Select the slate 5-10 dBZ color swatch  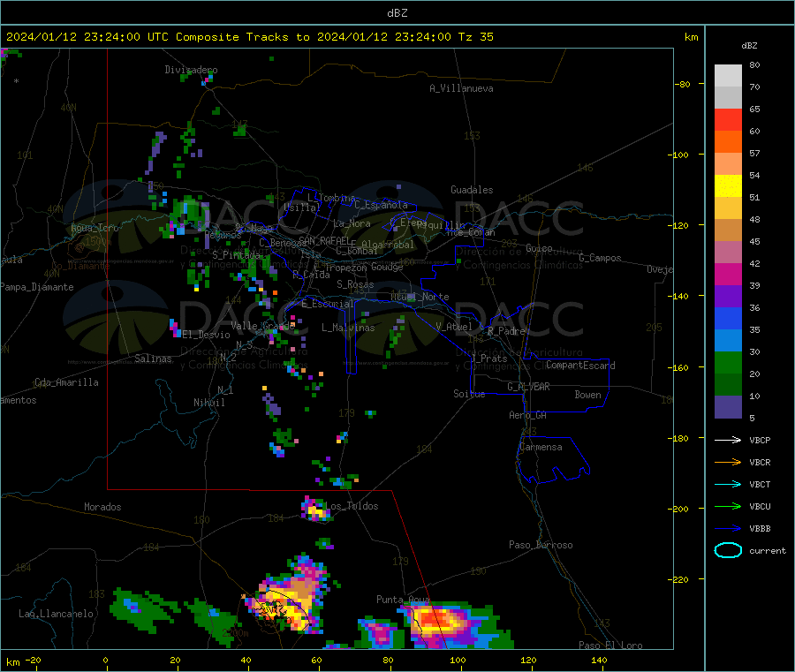(x=728, y=407)
